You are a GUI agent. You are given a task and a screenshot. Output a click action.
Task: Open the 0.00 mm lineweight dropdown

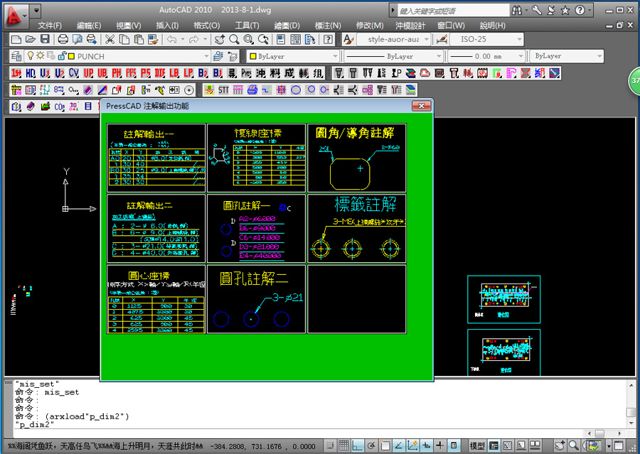coord(520,56)
